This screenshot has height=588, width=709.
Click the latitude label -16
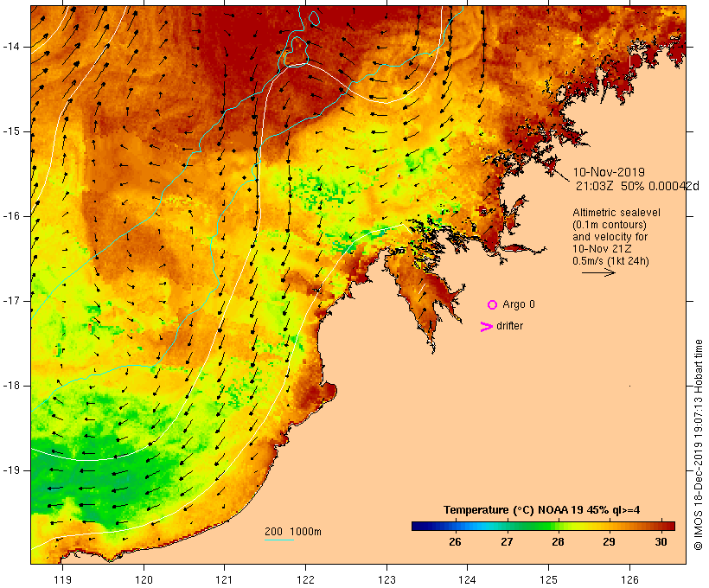(11, 216)
